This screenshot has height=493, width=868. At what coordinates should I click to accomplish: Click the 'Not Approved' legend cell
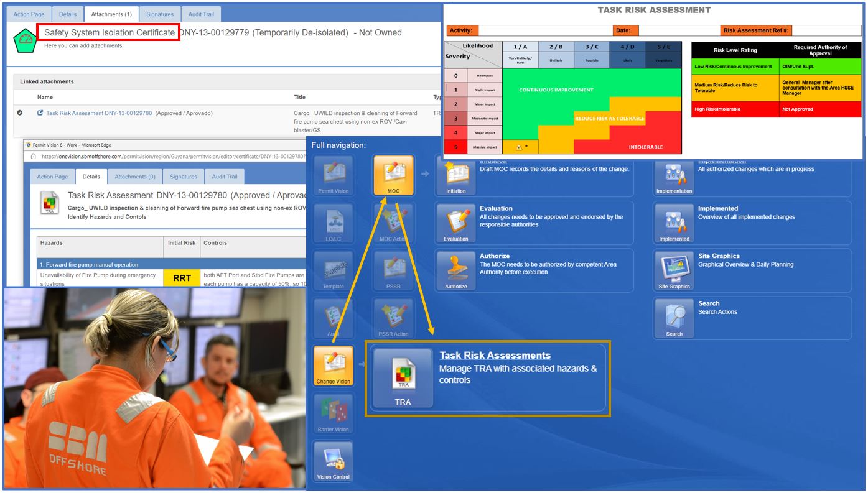821,109
